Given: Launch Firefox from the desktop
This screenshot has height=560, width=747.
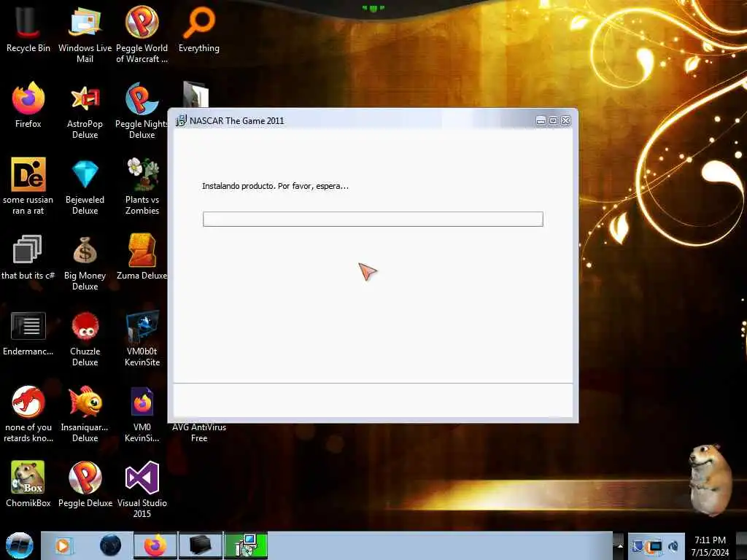Looking at the screenshot, I should tap(28, 105).
